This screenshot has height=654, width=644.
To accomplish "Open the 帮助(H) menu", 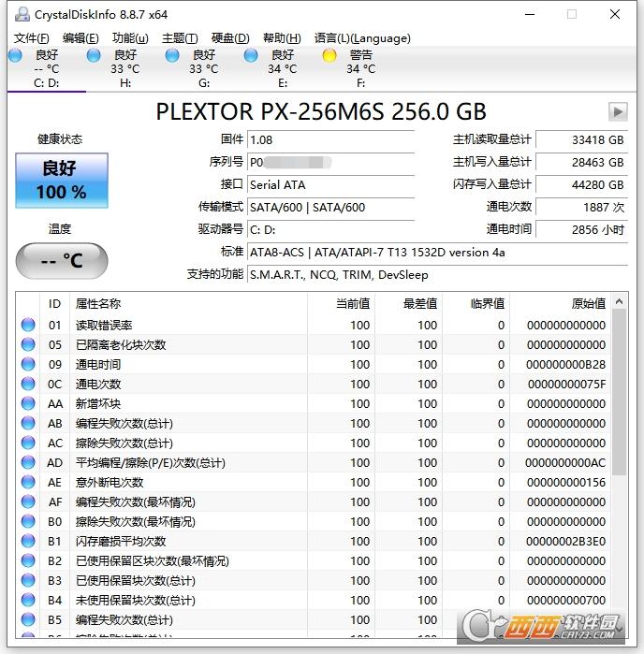I will click(282, 38).
